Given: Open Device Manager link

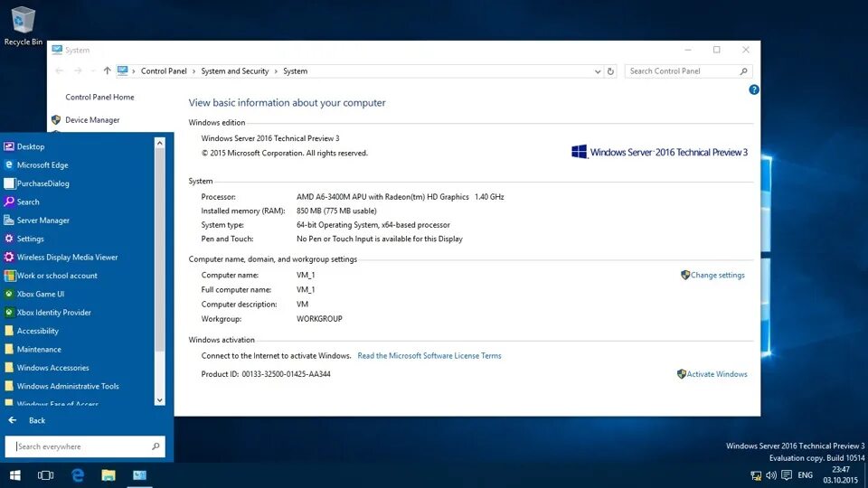Looking at the screenshot, I should [x=92, y=120].
